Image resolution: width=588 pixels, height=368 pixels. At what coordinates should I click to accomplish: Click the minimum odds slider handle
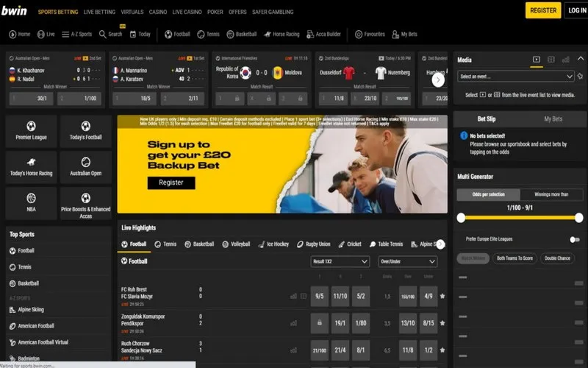462,218
